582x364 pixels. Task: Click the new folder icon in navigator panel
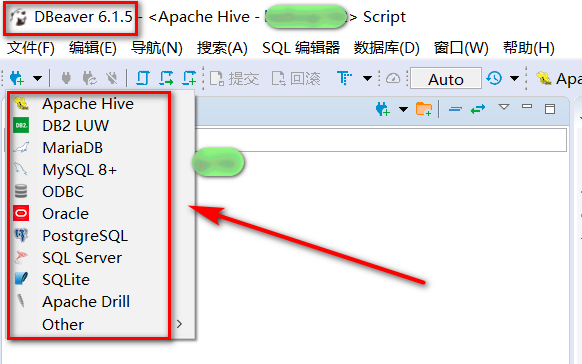(424, 109)
